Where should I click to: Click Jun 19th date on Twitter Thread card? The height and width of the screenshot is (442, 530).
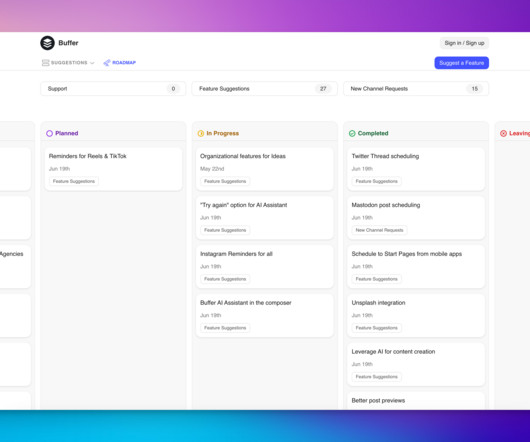tap(362, 169)
